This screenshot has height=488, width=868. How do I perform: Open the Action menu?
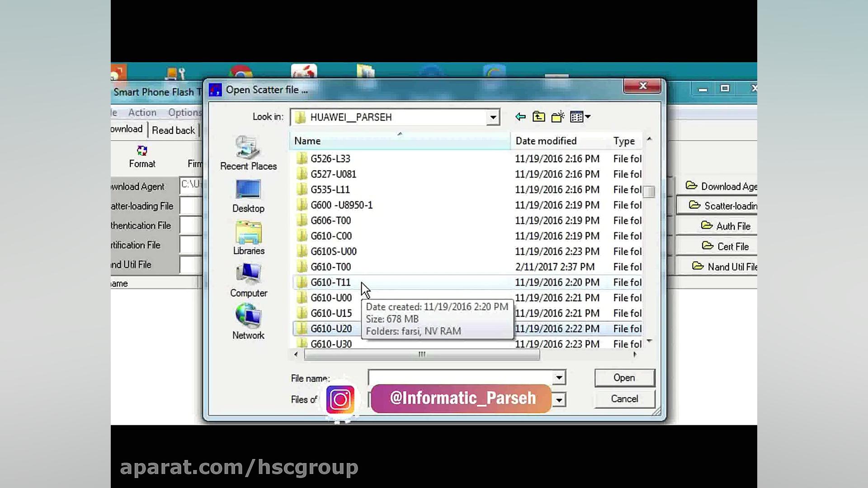click(x=142, y=113)
